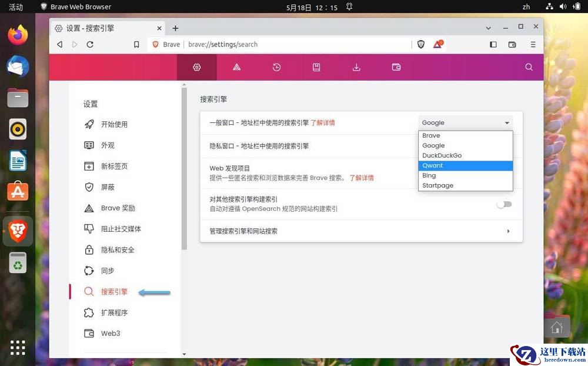This screenshot has height=366, width=588.
Task: Open the zh input language menu
Action: point(526,6)
